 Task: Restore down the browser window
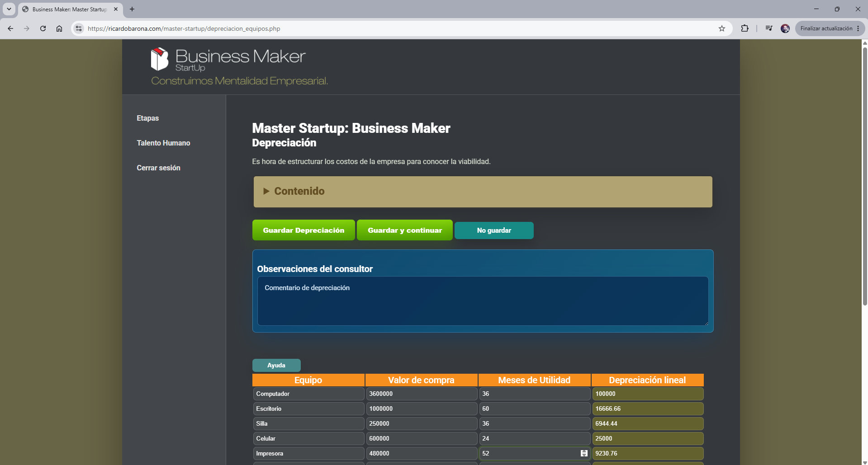click(x=837, y=9)
